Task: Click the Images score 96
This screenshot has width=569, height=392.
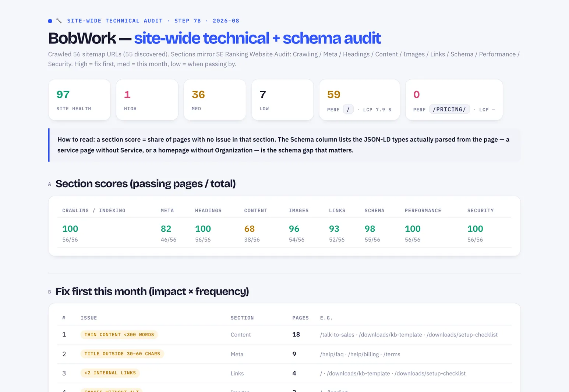Action: pos(294,229)
